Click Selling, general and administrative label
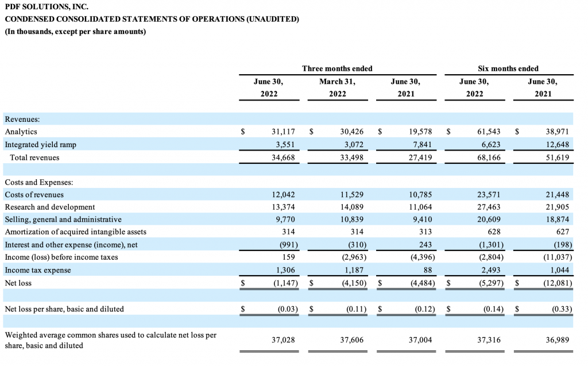The height and width of the screenshot is (366, 588). coord(63,219)
